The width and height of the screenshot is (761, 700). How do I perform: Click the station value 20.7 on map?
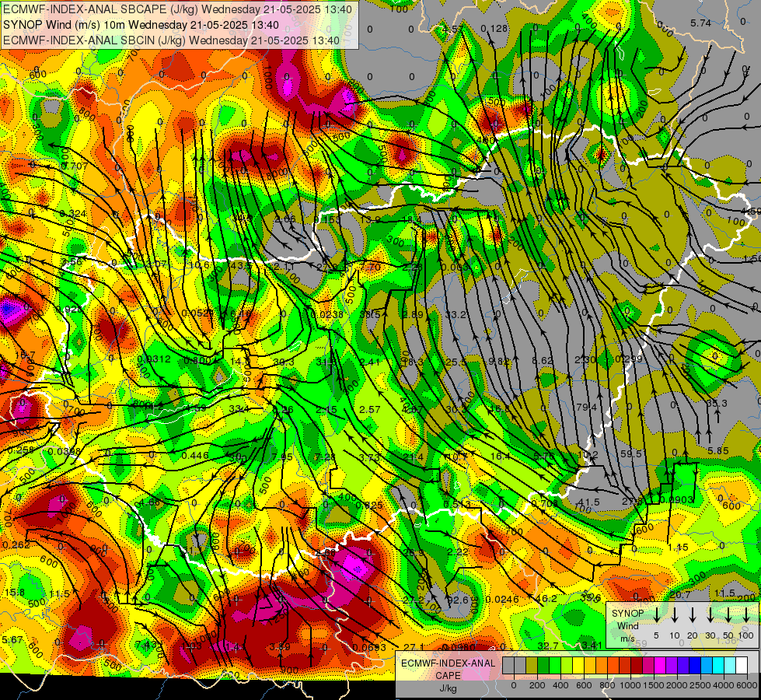tap(680, 594)
